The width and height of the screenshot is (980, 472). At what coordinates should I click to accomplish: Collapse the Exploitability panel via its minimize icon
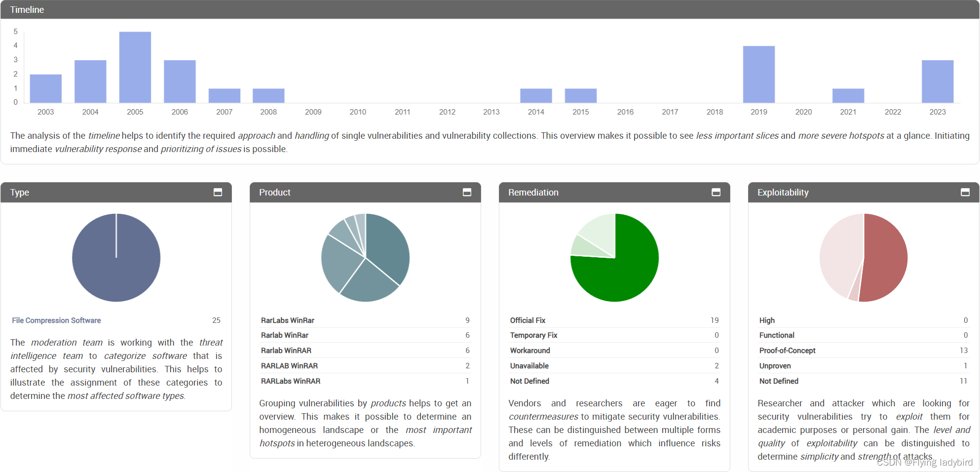965,192
